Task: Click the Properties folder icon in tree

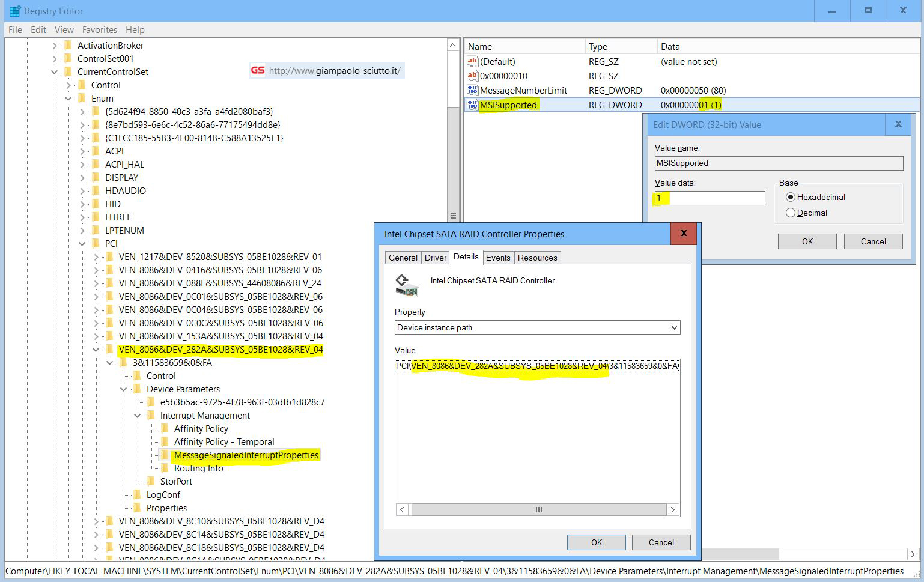Action: coord(137,508)
